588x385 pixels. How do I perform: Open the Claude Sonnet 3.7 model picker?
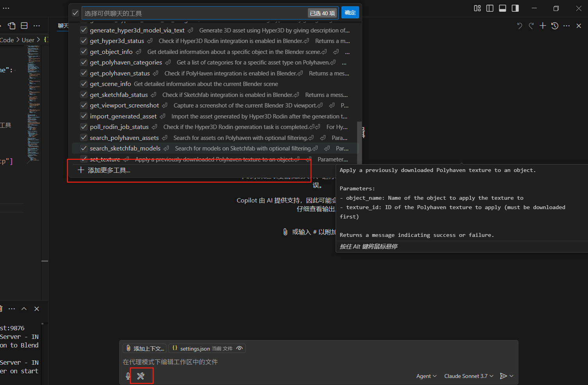click(469, 376)
